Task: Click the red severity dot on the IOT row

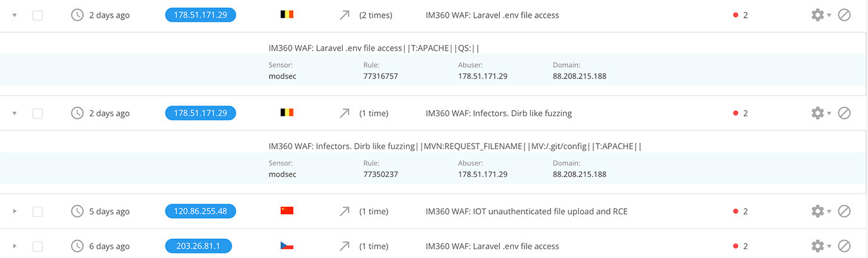Action: click(x=735, y=211)
